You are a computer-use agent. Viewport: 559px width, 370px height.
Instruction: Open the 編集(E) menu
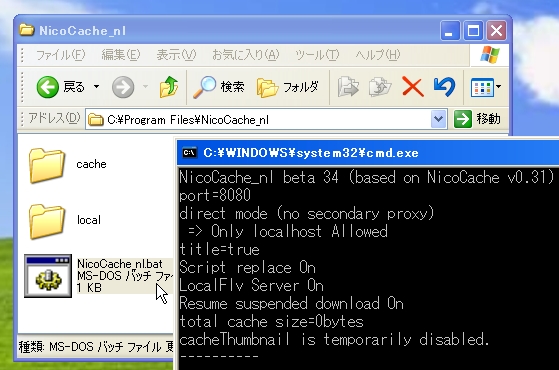coord(121,55)
